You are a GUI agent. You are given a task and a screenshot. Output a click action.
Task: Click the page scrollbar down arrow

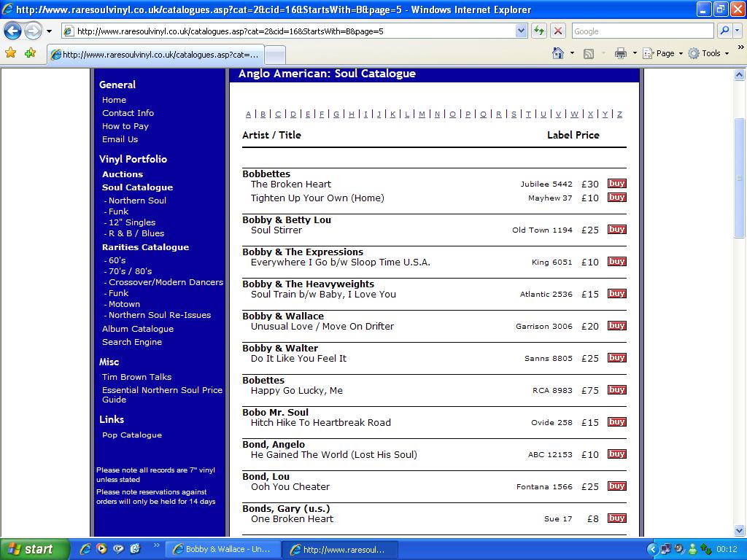(739, 530)
